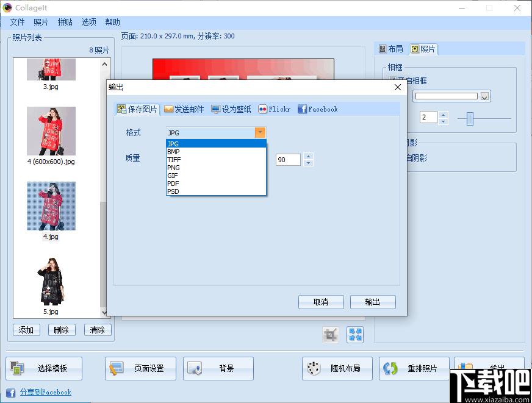Open 页面设置 page setup
Viewport: 532px width, 403px height.
[140, 368]
